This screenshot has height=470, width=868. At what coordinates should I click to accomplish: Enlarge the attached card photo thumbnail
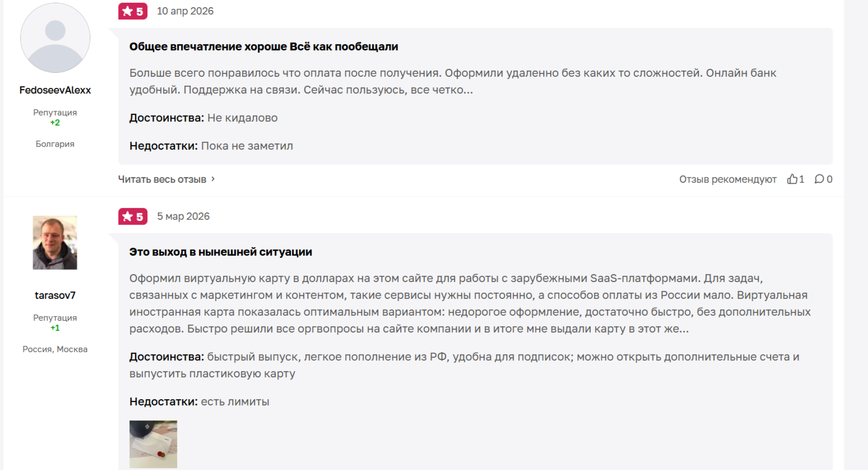click(153, 444)
